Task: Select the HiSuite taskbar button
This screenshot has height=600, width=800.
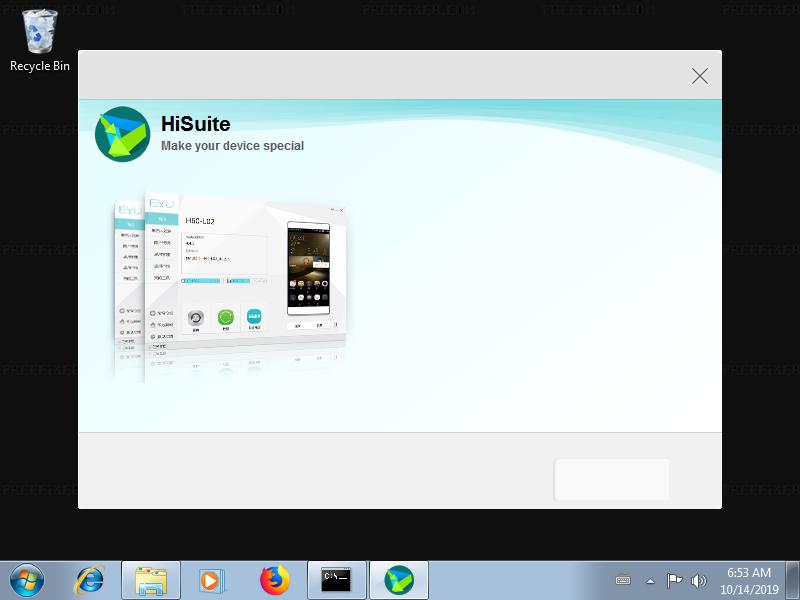Action: (399, 580)
